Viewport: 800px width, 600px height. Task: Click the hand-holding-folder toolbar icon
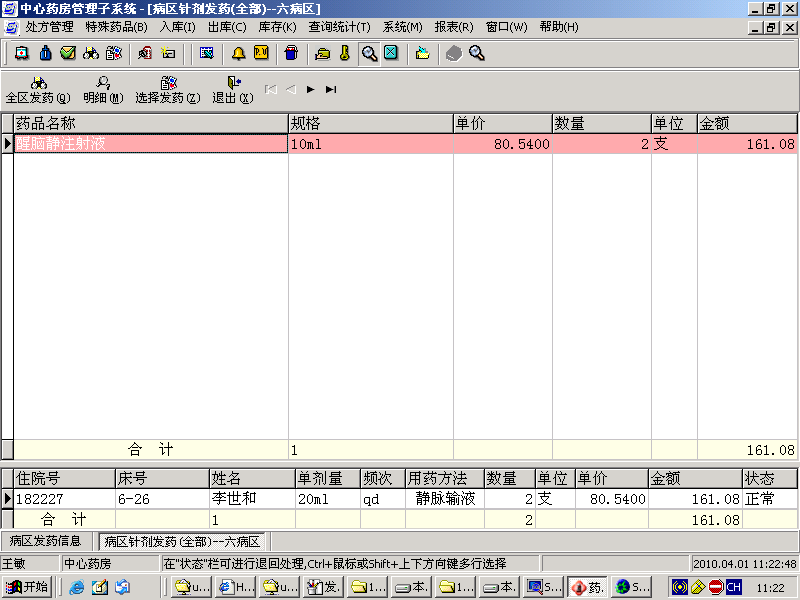click(322, 53)
